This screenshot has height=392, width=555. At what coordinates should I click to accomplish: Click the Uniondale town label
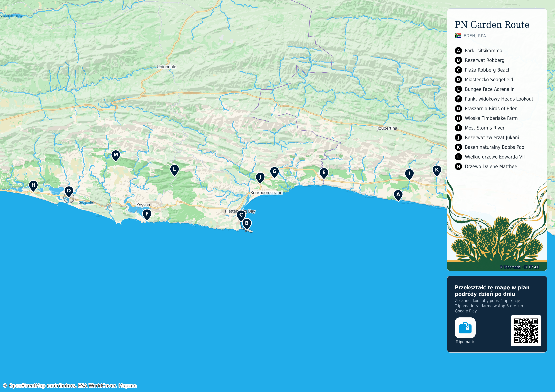166,67
